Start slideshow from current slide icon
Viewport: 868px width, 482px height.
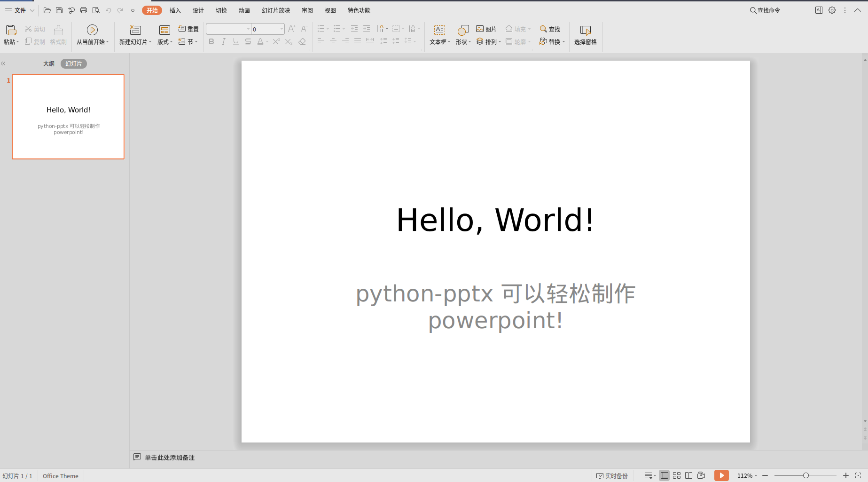93,30
